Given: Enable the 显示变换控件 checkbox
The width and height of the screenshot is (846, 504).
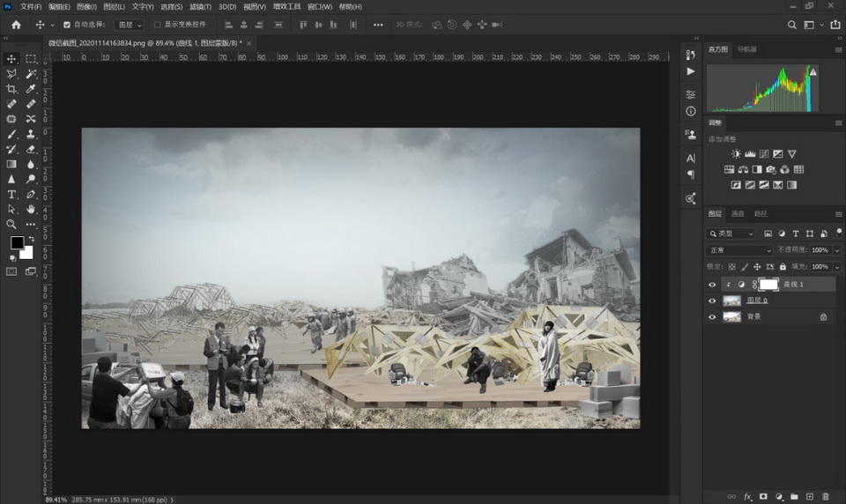Looking at the screenshot, I should (157, 25).
